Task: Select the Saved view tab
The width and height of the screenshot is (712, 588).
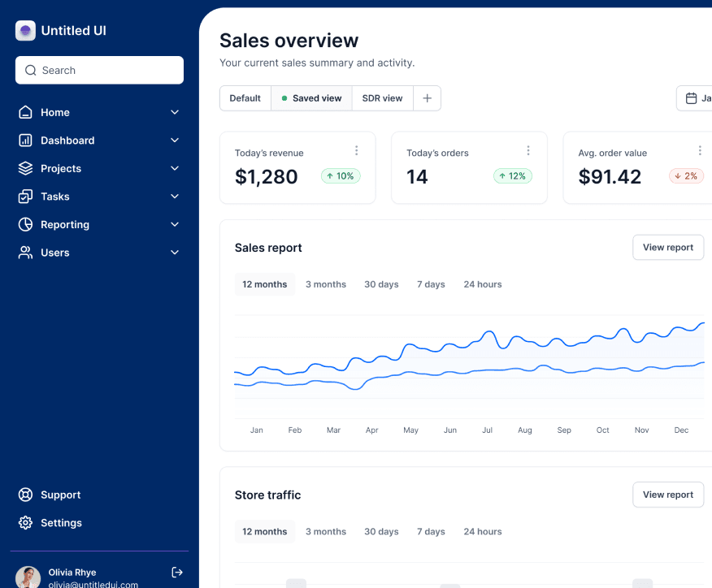Action: tap(311, 98)
